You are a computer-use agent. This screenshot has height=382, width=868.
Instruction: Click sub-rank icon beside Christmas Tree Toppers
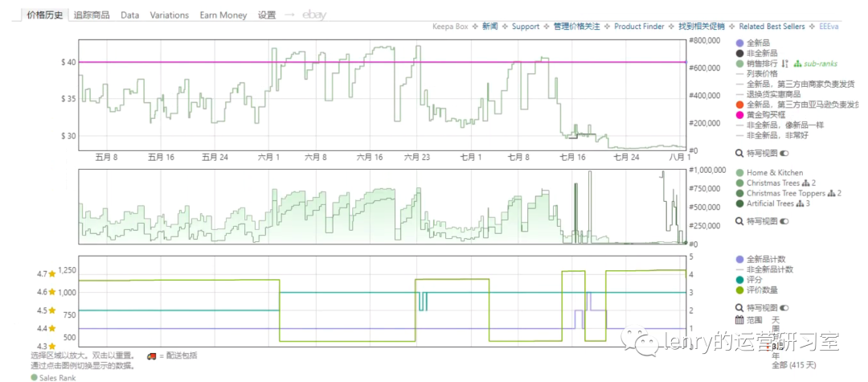click(x=832, y=193)
